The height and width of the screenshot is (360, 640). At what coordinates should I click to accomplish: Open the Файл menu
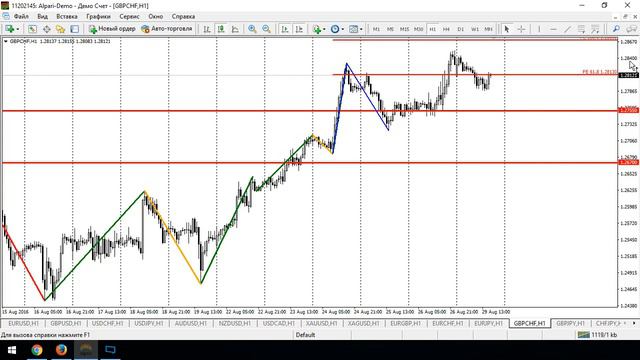(x=21, y=16)
